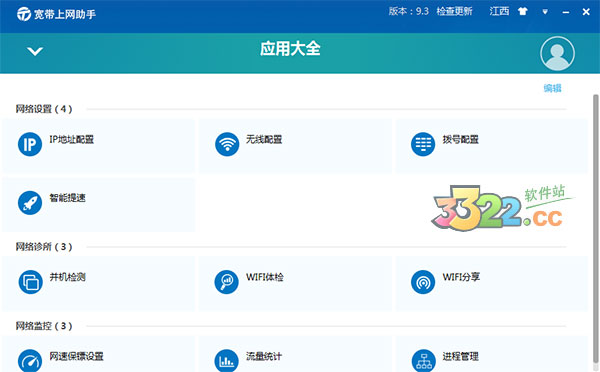600x372 pixels.
Task: Click the 编辑 edit link
Action: tap(553, 88)
